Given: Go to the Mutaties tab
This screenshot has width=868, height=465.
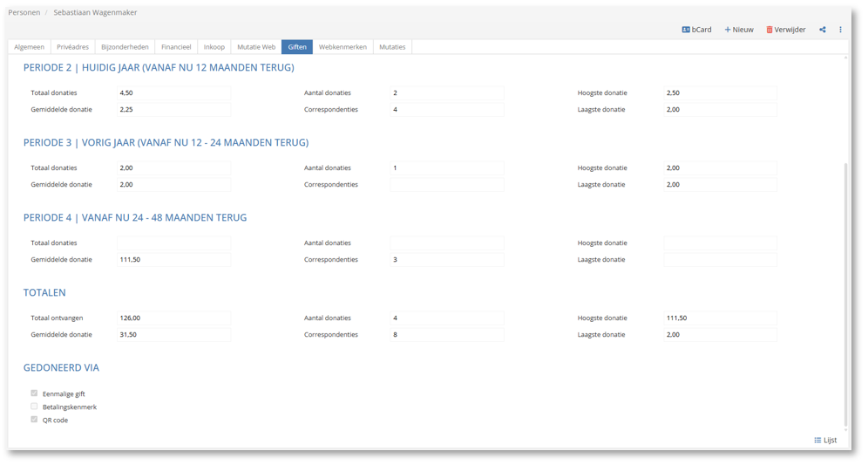Looking at the screenshot, I should [392, 47].
